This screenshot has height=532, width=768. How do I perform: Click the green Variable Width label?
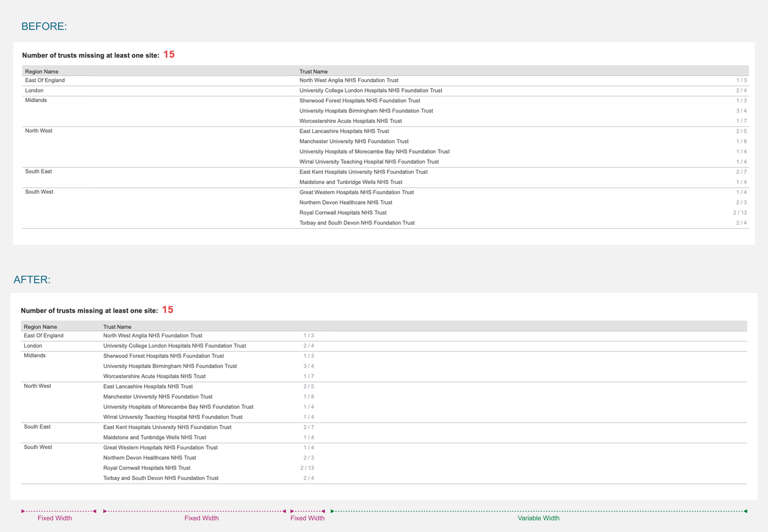(538, 518)
